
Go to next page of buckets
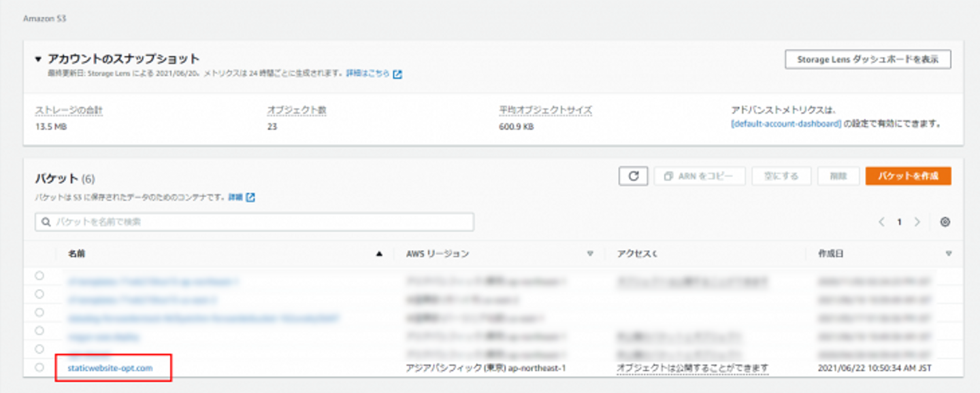917,222
